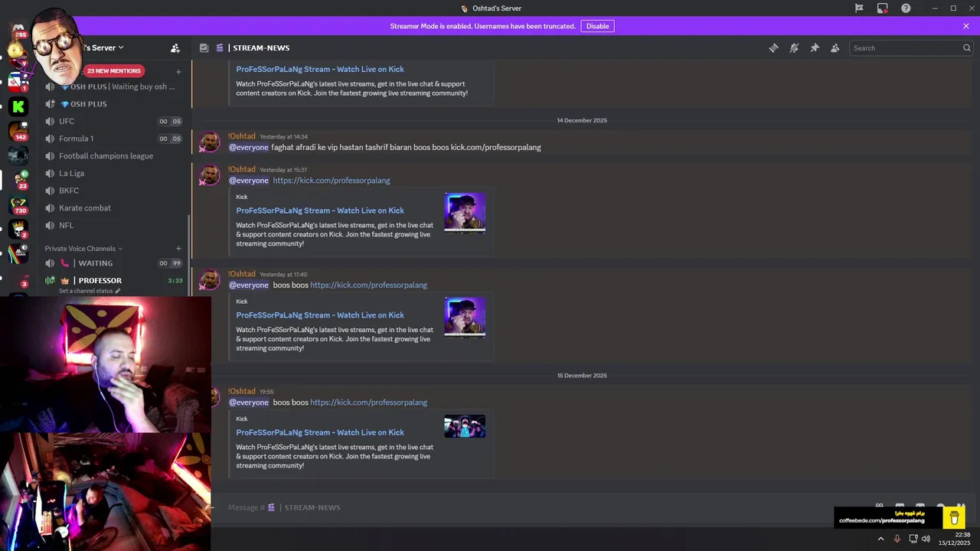Image resolution: width=980 pixels, height=551 pixels.
Task: Click !Oshtad username at Yesterday 14:34
Action: (x=242, y=136)
